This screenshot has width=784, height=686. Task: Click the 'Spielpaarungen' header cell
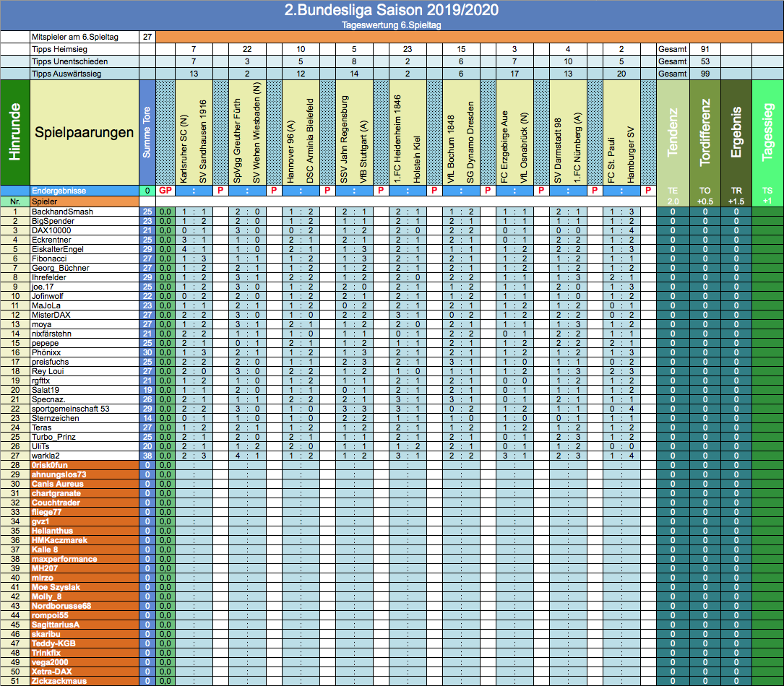[85, 132]
